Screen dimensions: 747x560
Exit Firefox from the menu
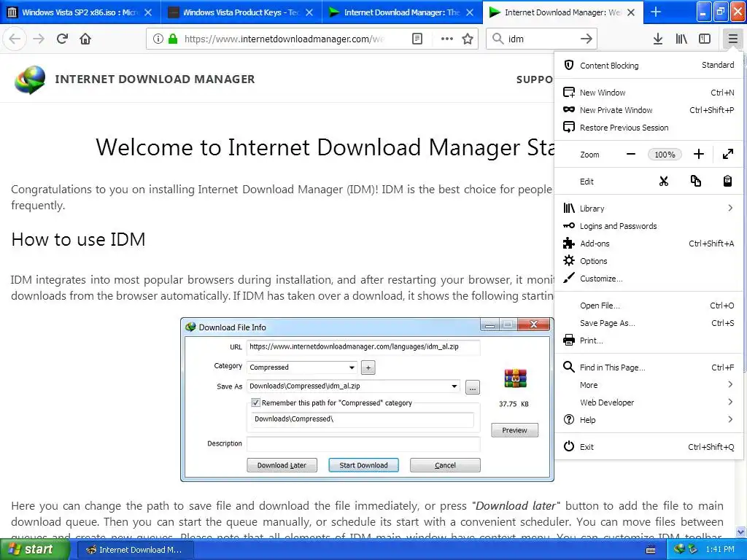(x=649, y=447)
